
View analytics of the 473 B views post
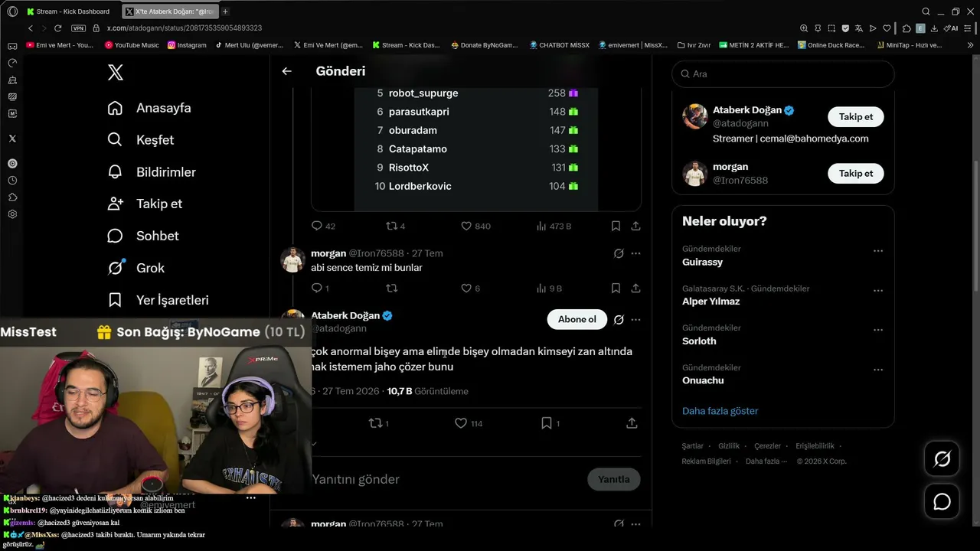541,226
